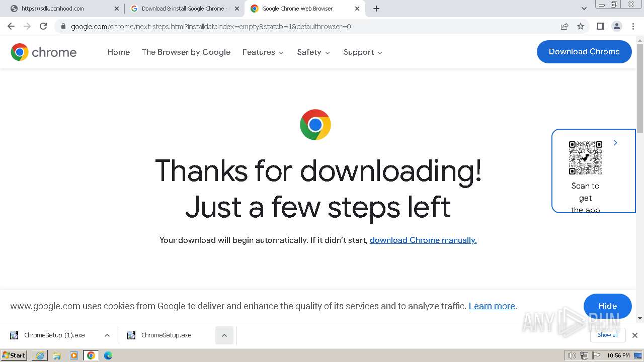Close the downloads bar

[635, 335]
